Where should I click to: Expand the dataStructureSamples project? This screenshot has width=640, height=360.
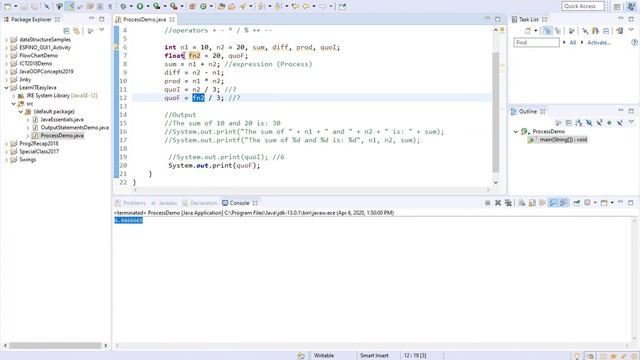pyautogui.click(x=7, y=40)
